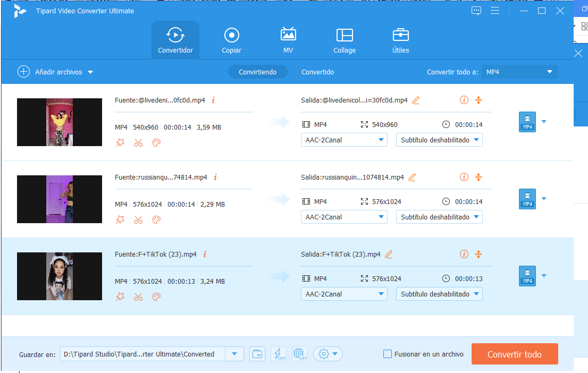The height and width of the screenshot is (373, 588).
Task: Show source info for F+TikTok (23) file
Action: tap(205, 254)
